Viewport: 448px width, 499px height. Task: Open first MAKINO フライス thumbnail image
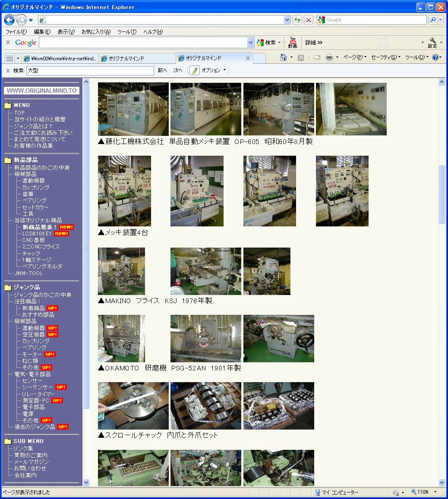[x=121, y=271]
